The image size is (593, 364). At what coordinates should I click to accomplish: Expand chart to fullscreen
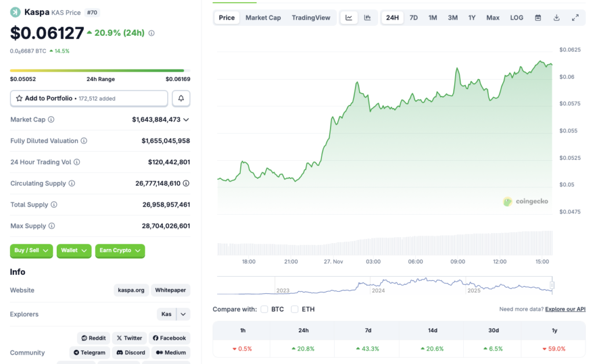[x=575, y=17]
